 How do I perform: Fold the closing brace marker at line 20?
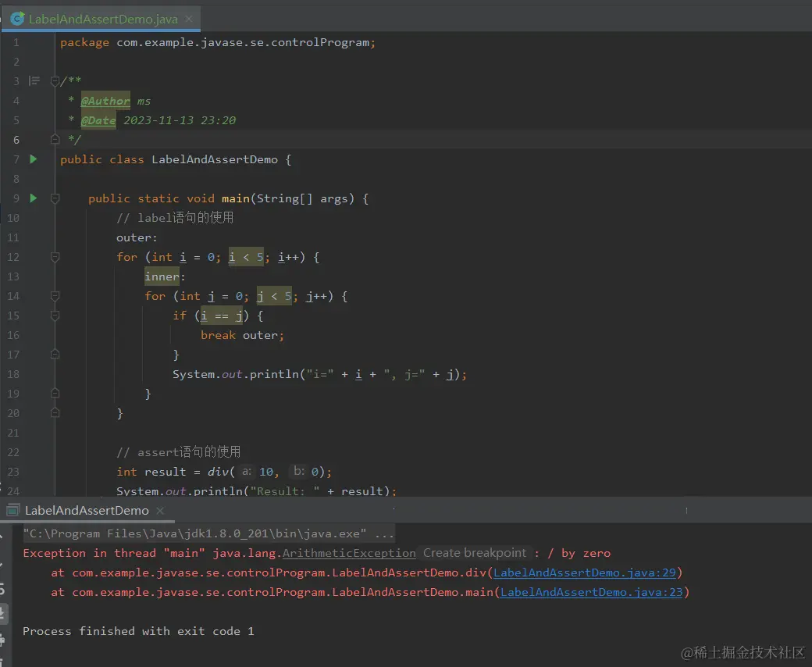[55, 412]
